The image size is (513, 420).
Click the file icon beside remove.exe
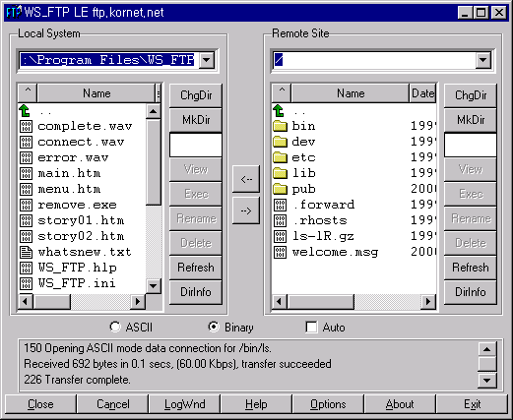(26, 205)
